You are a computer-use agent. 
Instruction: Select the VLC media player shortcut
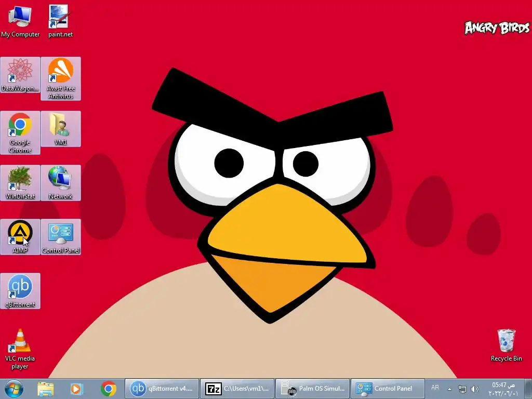click(x=20, y=349)
